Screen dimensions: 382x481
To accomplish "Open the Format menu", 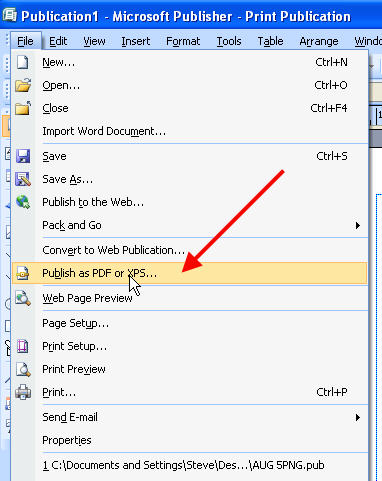I will tap(183, 41).
